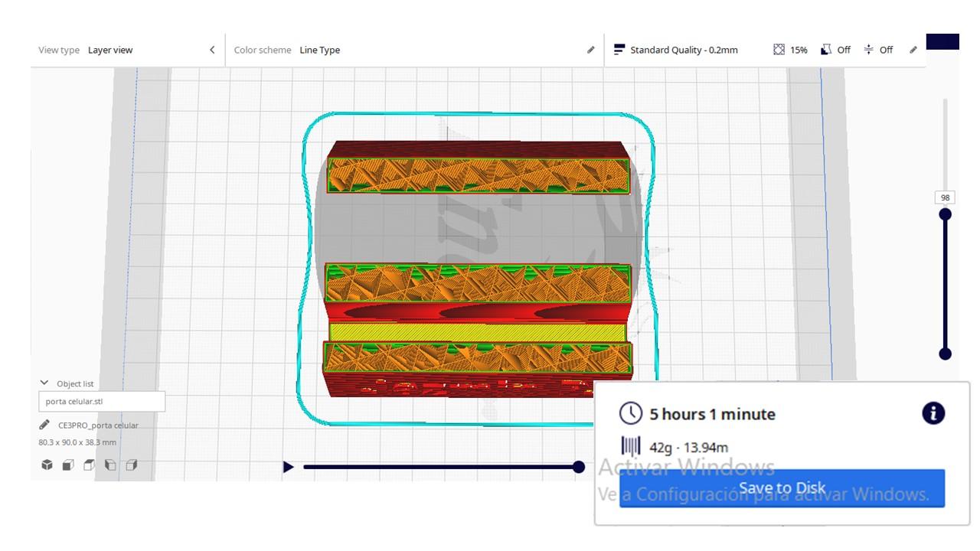Play the layer path simulation
This screenshot has width=980, height=551.
coord(288,467)
